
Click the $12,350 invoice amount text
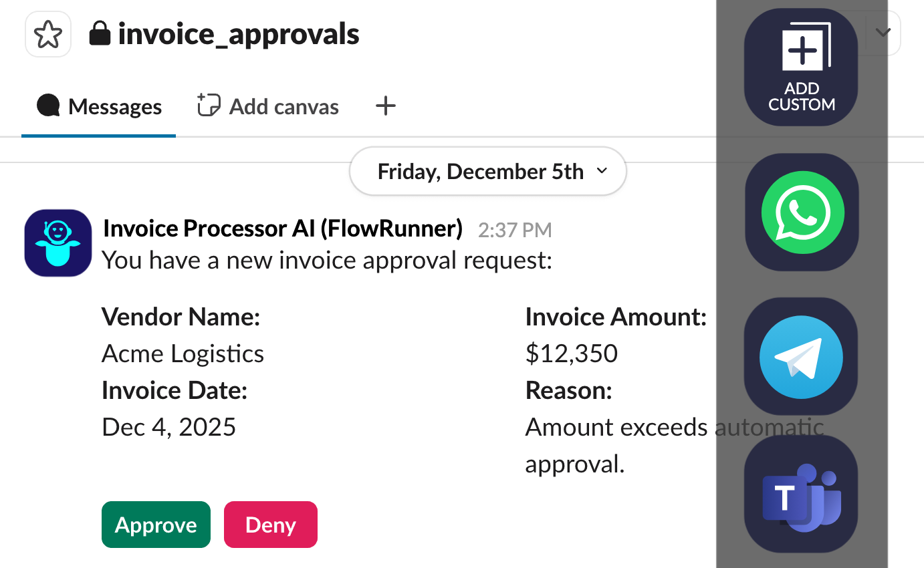pyautogui.click(x=572, y=353)
